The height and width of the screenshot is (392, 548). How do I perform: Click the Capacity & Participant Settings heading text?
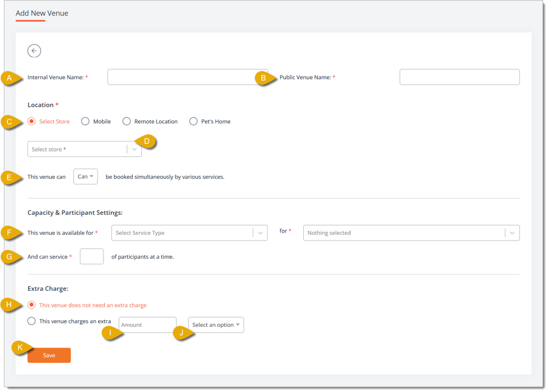75,212
